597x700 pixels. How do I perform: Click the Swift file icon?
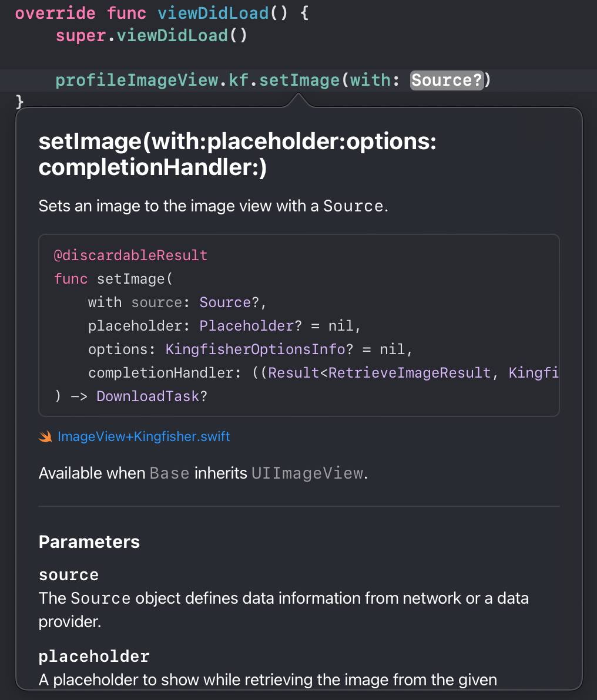[x=45, y=436]
